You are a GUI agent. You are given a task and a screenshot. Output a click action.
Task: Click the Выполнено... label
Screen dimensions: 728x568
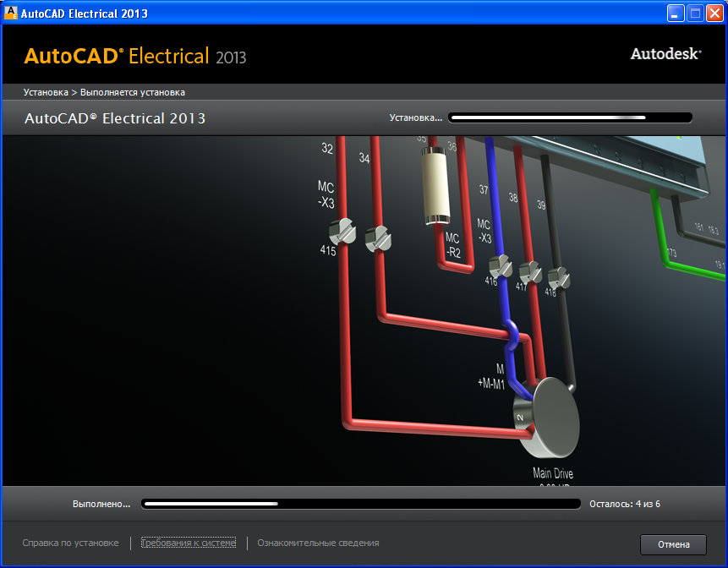[101, 504]
